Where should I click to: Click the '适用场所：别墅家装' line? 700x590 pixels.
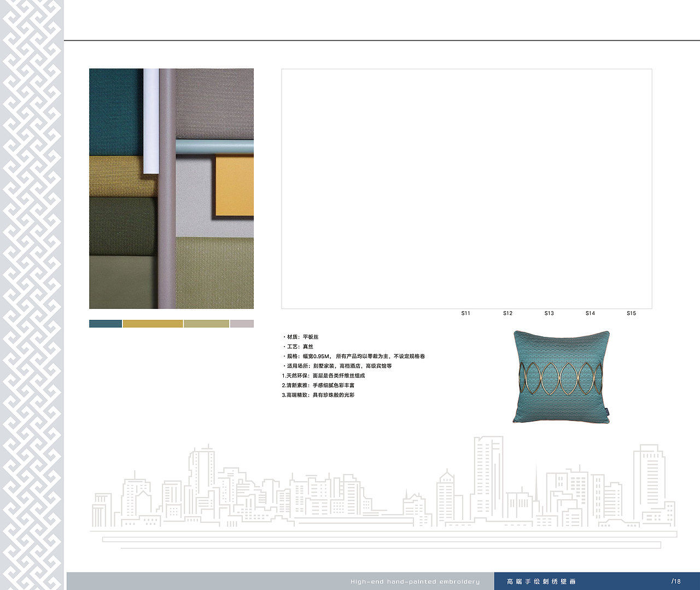[337, 366]
